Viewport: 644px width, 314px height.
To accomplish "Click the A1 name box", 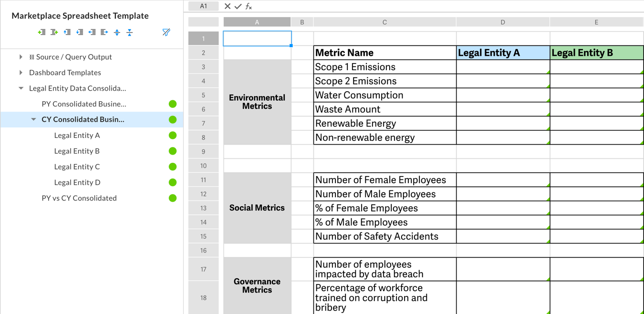I will [203, 6].
